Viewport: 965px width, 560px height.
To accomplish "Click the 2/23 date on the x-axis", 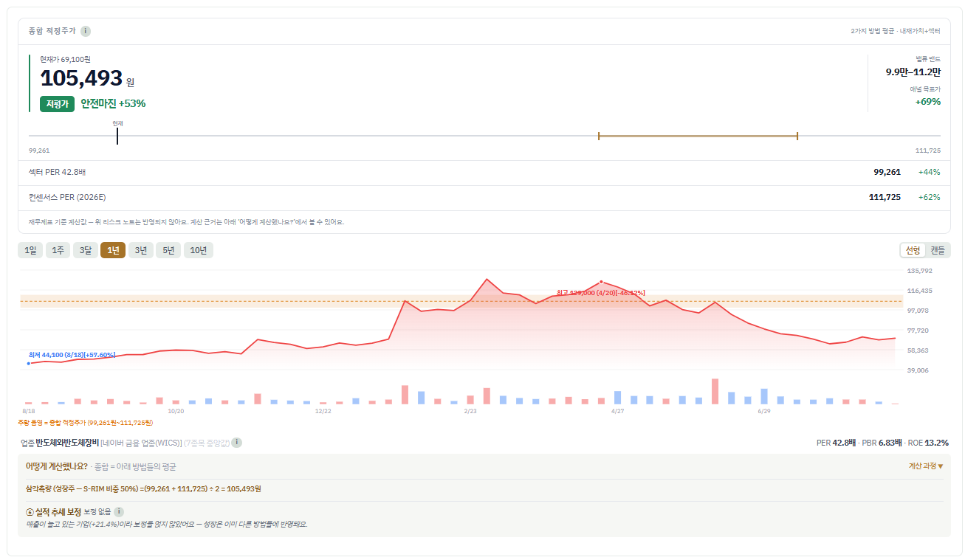I will [470, 411].
